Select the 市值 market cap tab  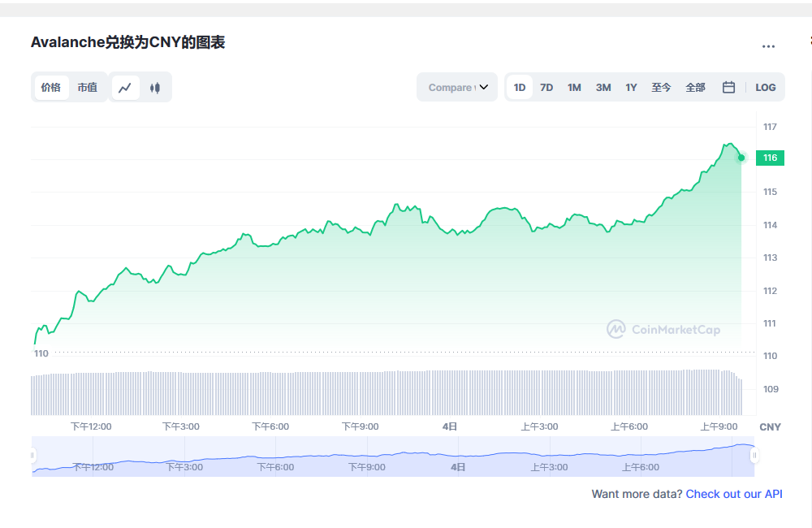(87, 87)
